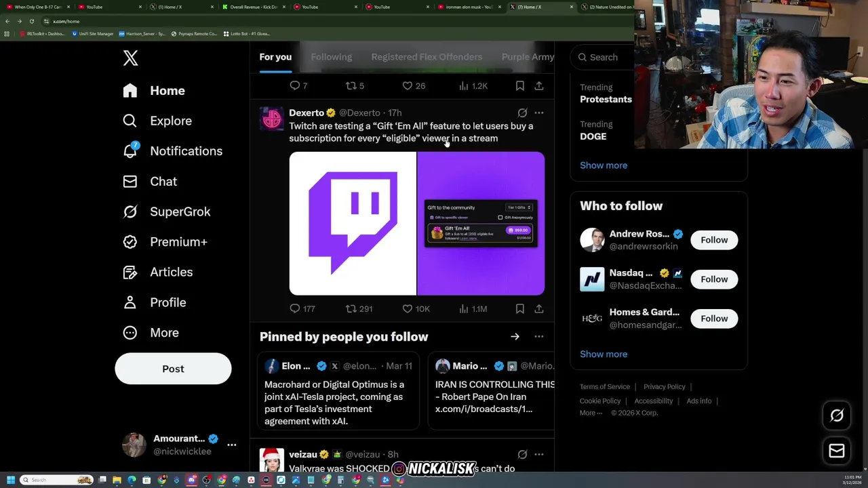The image size is (868, 488).
Task: Open the Accessibility footer link
Action: tap(654, 401)
